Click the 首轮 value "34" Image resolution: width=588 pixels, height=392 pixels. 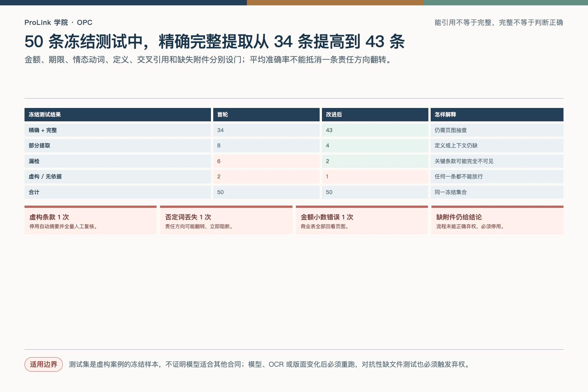click(220, 130)
